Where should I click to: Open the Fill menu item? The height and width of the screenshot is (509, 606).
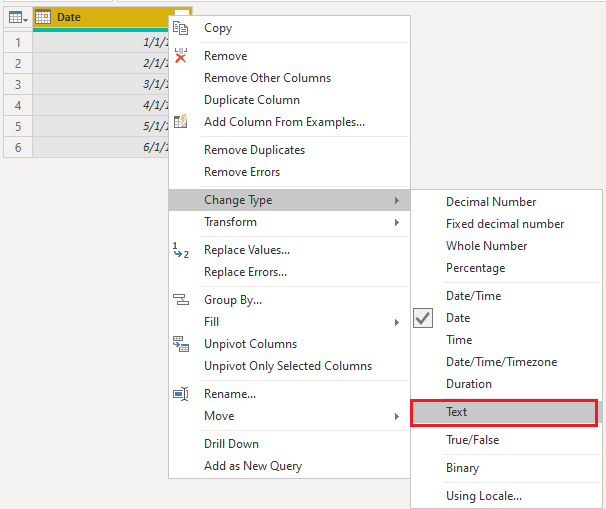pos(289,322)
